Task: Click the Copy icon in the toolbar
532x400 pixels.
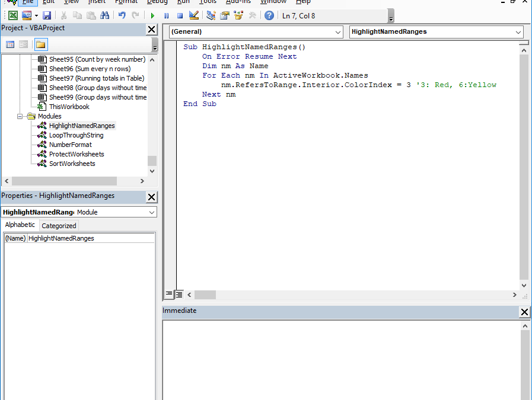Action: (x=77, y=15)
